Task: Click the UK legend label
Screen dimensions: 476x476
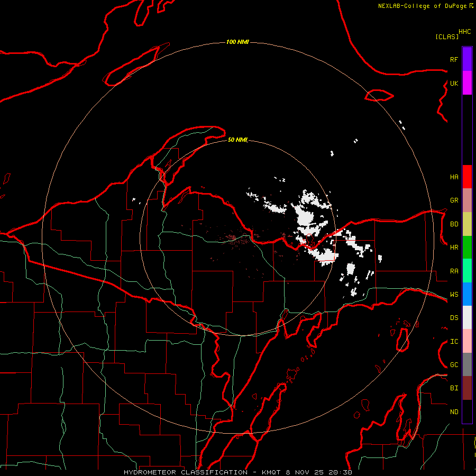Action: pyautogui.click(x=454, y=83)
